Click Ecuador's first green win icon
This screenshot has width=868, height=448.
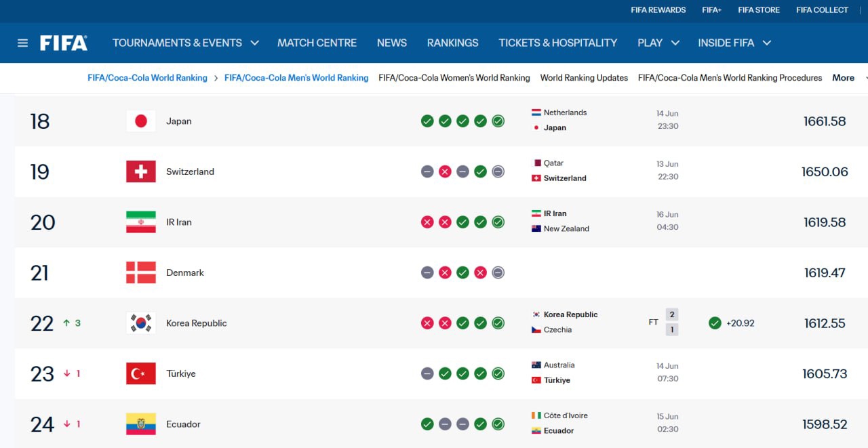click(x=427, y=424)
